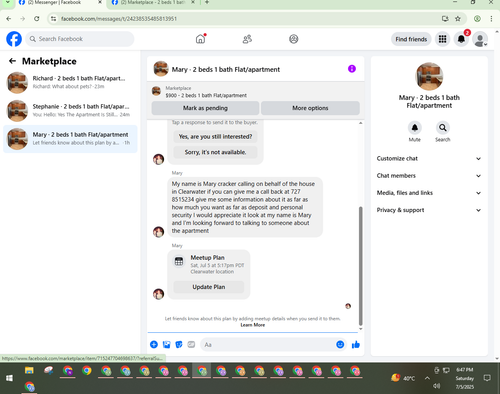Open the Facebook menu grid icon
Image resolution: width=500 pixels, height=394 pixels.
(442, 39)
